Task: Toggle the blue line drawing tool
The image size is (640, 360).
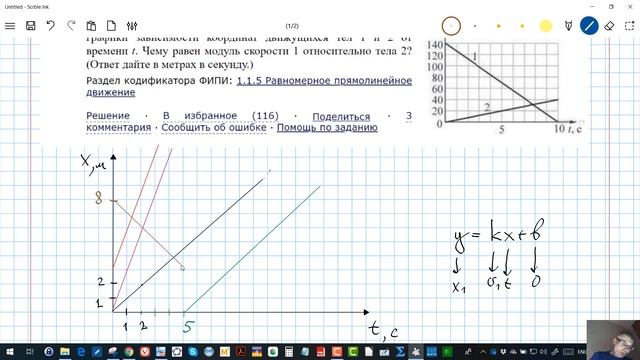Action: (589, 26)
